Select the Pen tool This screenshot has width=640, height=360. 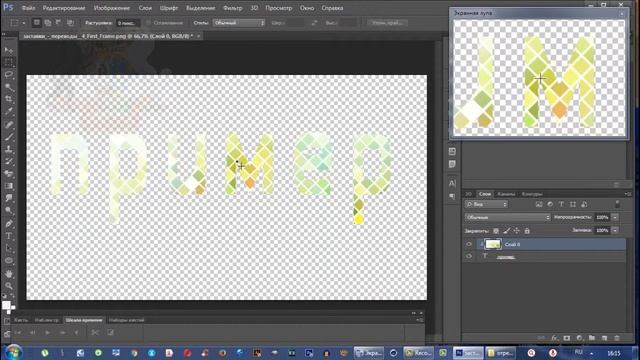9,223
